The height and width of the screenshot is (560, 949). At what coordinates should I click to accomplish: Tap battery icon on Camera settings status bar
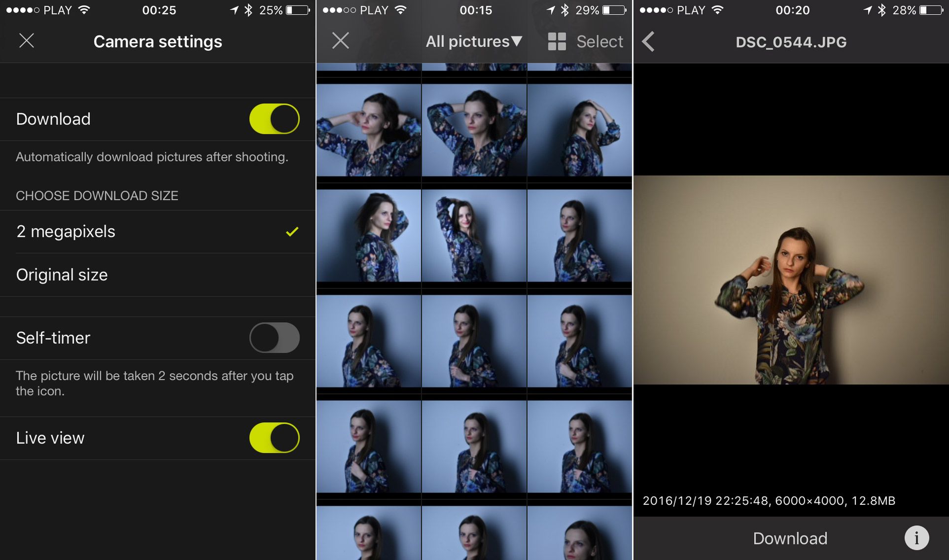298,10
